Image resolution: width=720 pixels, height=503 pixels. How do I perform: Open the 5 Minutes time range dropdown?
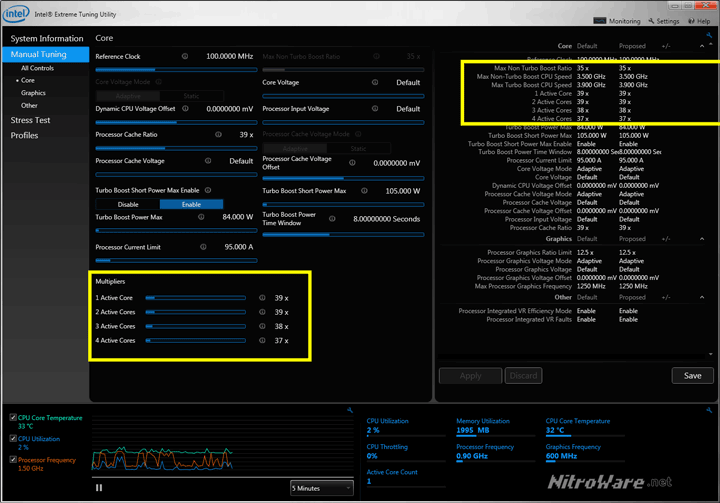322,488
